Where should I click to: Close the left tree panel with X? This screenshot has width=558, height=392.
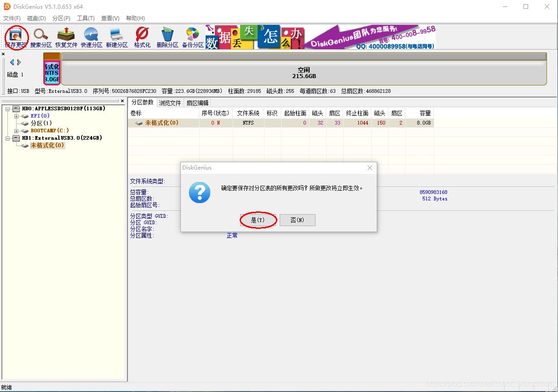pyautogui.click(x=122, y=101)
